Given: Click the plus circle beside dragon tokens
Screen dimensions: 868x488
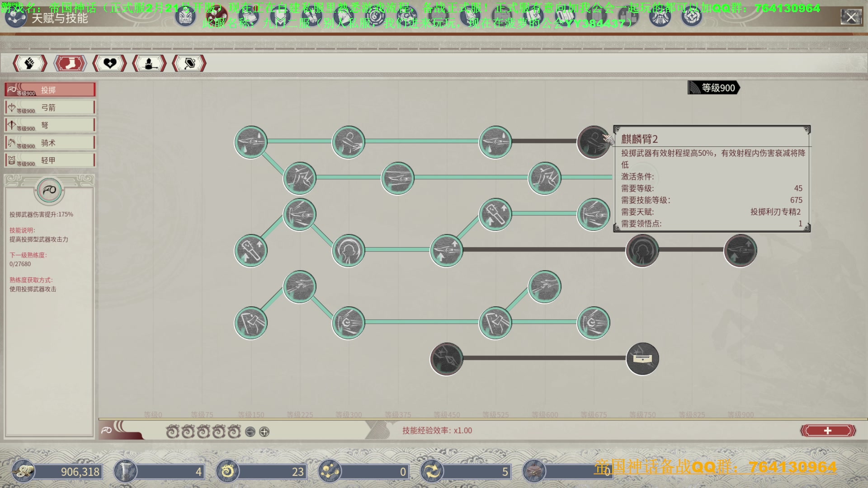Looking at the screenshot, I should pyautogui.click(x=264, y=432).
